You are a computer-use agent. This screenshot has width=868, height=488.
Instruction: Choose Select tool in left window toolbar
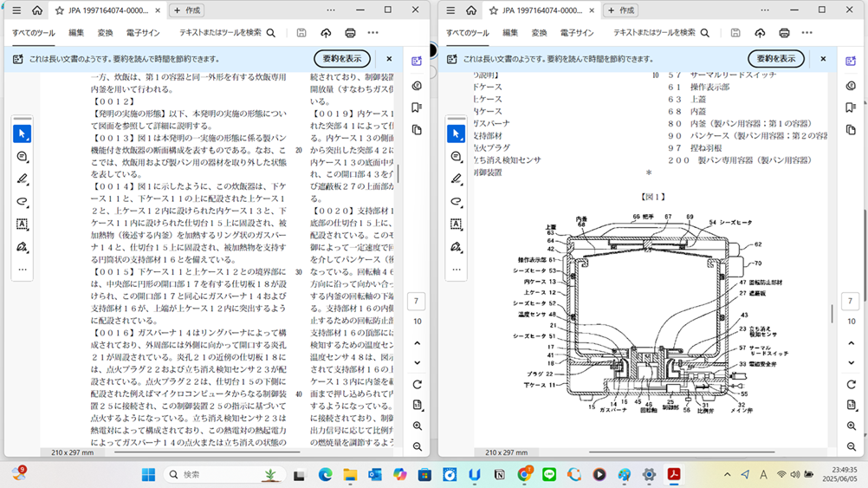pos(23,133)
